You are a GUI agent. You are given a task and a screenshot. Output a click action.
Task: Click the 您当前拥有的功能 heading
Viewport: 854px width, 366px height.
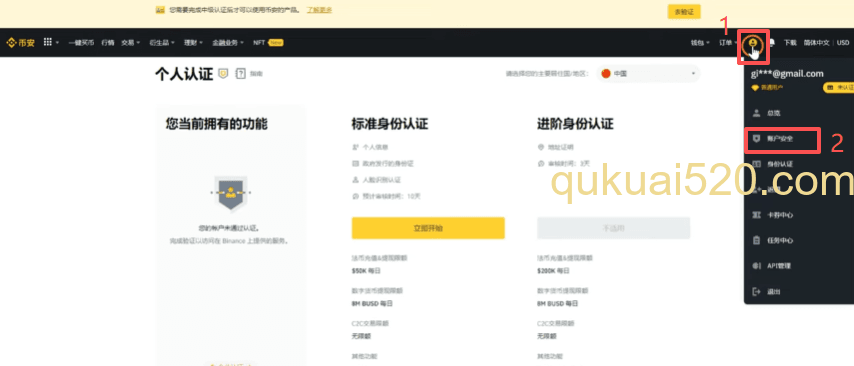[x=217, y=124]
